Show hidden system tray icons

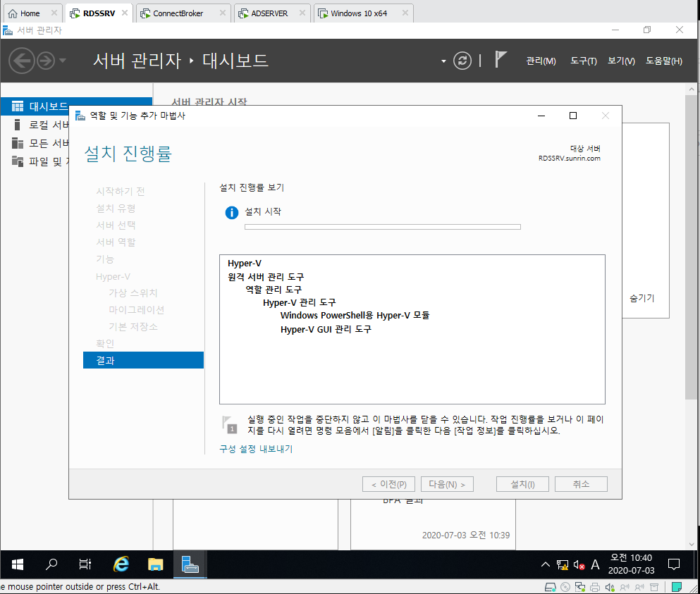545,564
